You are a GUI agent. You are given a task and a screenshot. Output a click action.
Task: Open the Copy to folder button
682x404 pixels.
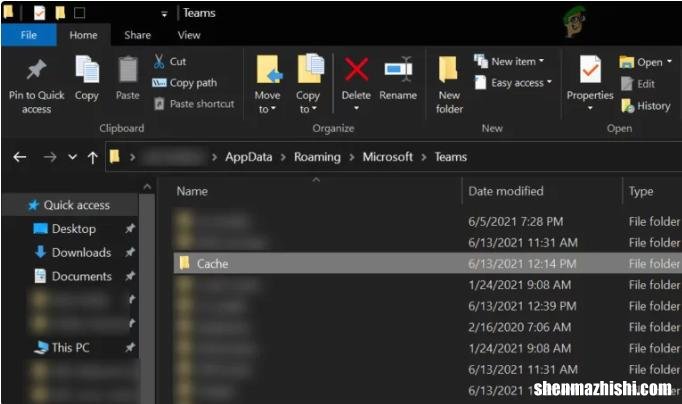[309, 84]
